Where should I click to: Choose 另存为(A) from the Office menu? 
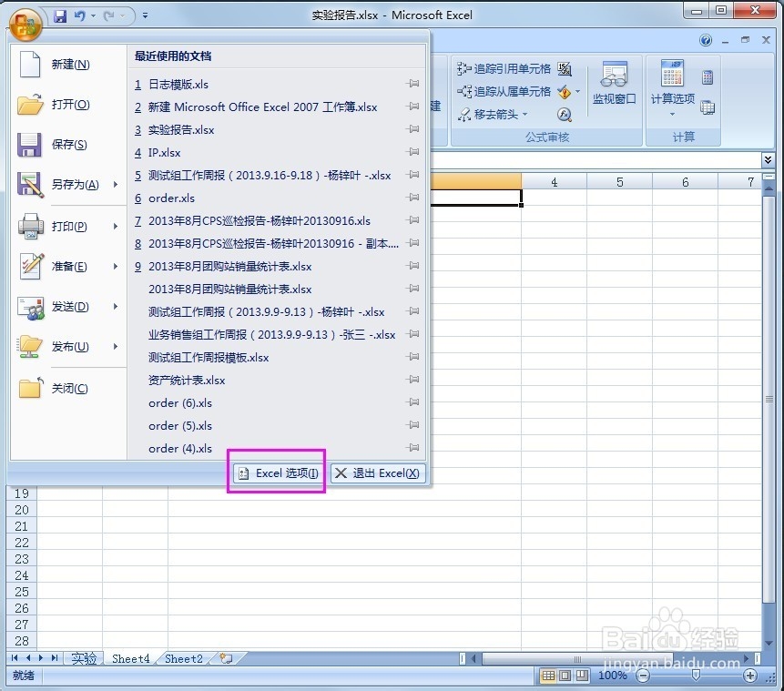(68, 185)
